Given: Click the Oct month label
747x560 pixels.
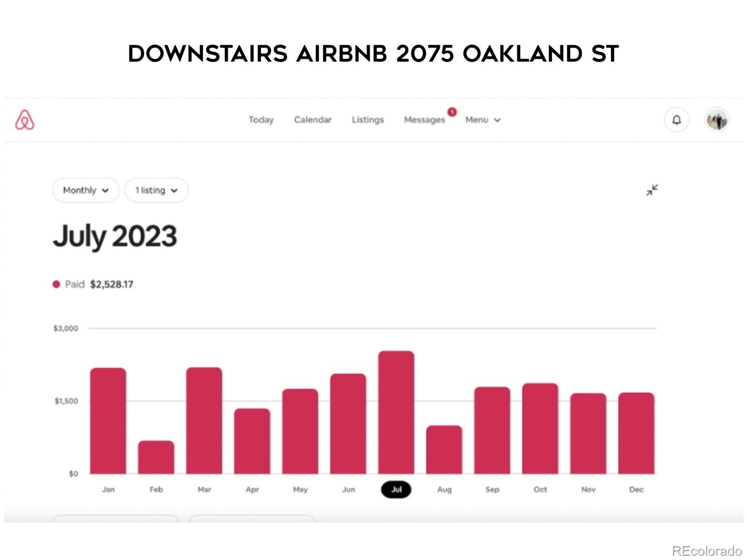Looking at the screenshot, I should (x=541, y=490).
